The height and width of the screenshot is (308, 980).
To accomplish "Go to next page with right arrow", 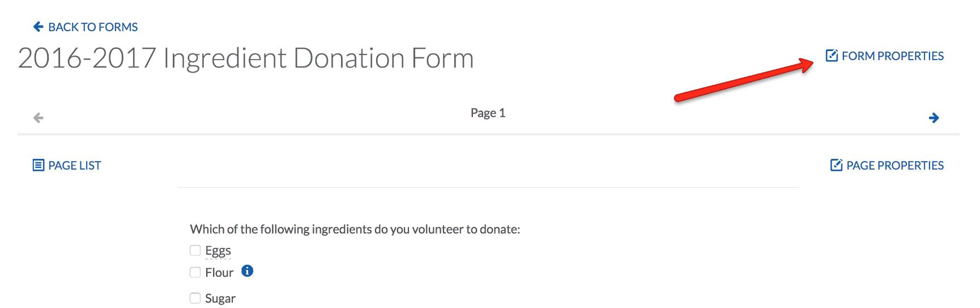I will tap(934, 118).
